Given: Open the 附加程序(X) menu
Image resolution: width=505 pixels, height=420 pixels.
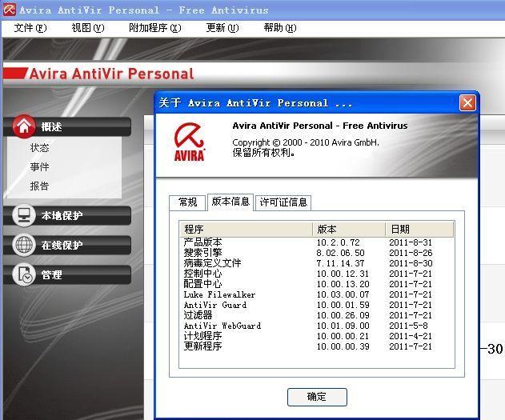Looking at the screenshot, I should [x=154, y=27].
